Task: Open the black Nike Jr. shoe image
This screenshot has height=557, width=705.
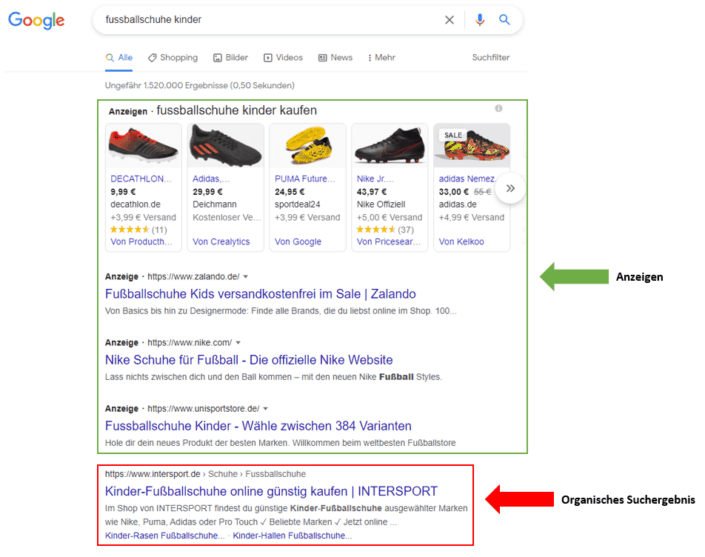Action: [389, 146]
